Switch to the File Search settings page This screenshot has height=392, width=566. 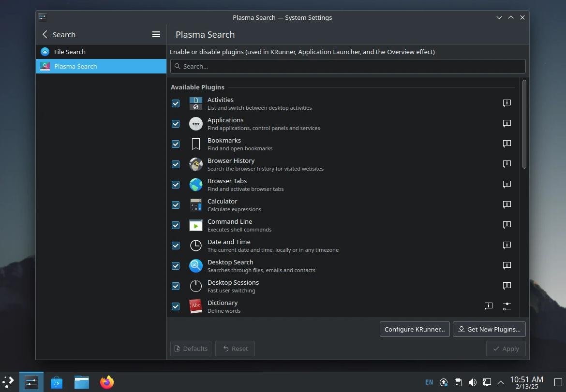tap(70, 52)
